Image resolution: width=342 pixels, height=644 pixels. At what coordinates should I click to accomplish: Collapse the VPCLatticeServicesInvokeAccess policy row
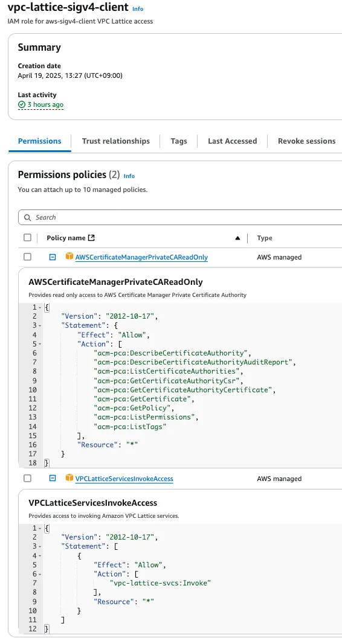tap(52, 478)
